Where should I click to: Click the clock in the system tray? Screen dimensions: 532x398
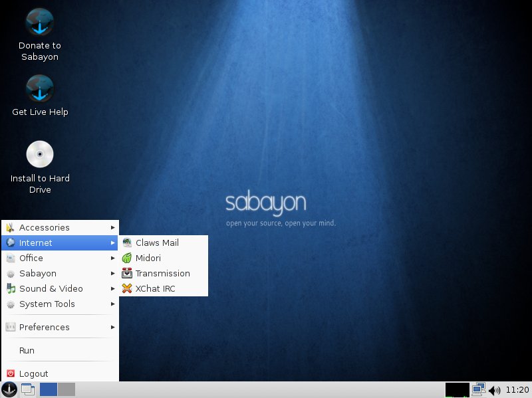(x=517, y=390)
